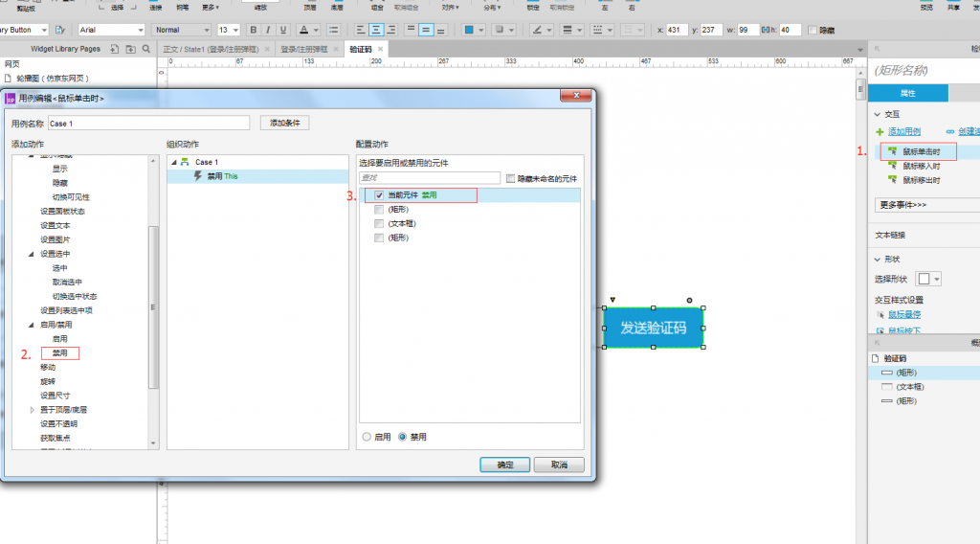Collapse the 形状 section
Image resolution: width=980 pixels, height=544 pixels.
878,259
